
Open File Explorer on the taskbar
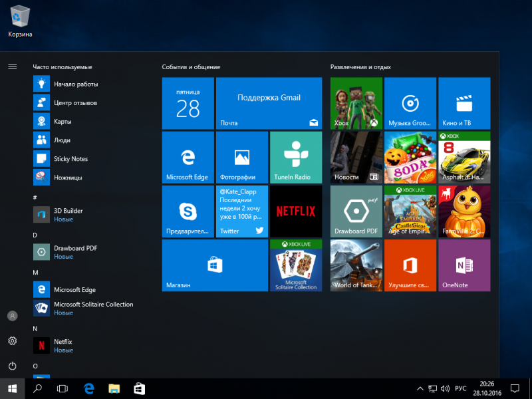coord(114,389)
